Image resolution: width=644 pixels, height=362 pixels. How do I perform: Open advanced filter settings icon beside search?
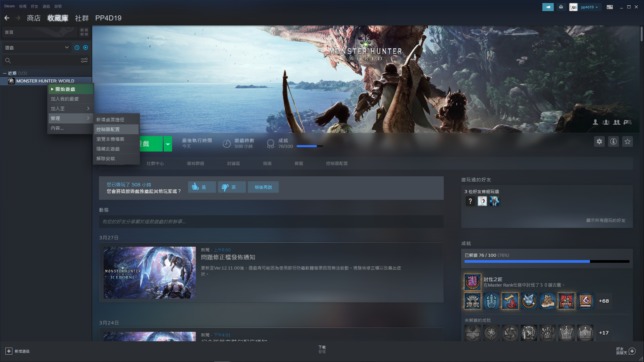point(84,60)
